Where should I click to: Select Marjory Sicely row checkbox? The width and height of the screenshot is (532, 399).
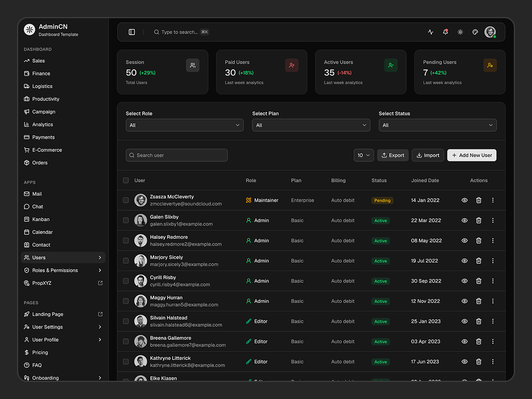click(126, 260)
